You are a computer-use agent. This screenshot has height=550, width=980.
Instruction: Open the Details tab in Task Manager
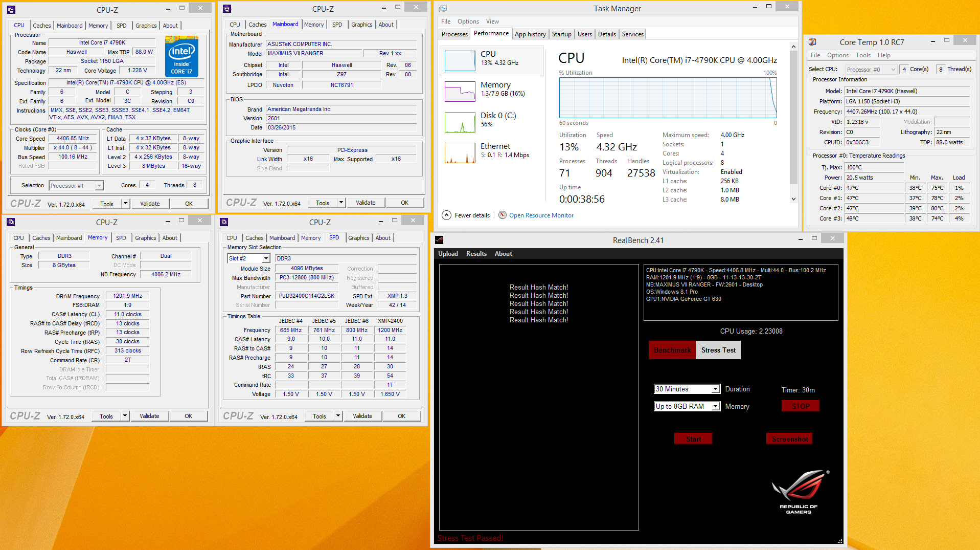607,34
